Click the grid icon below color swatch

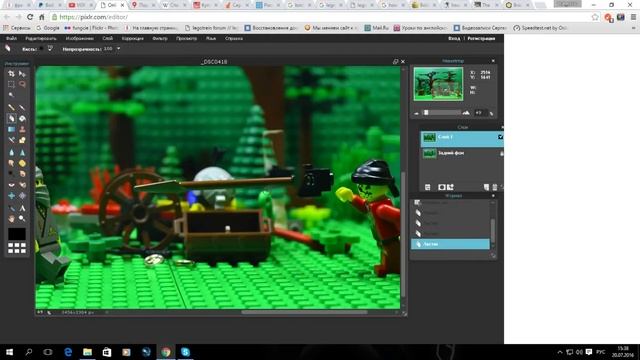pyautogui.click(x=17, y=248)
